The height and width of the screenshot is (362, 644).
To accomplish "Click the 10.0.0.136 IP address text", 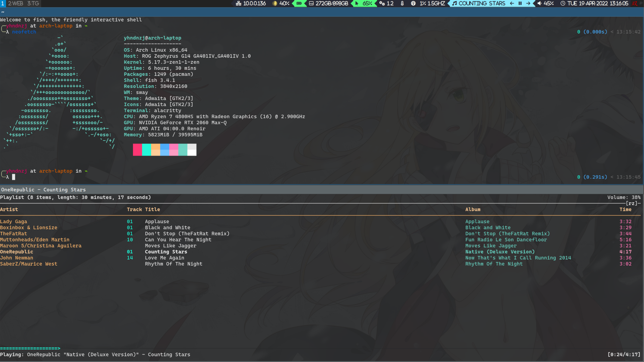I will point(255,4).
